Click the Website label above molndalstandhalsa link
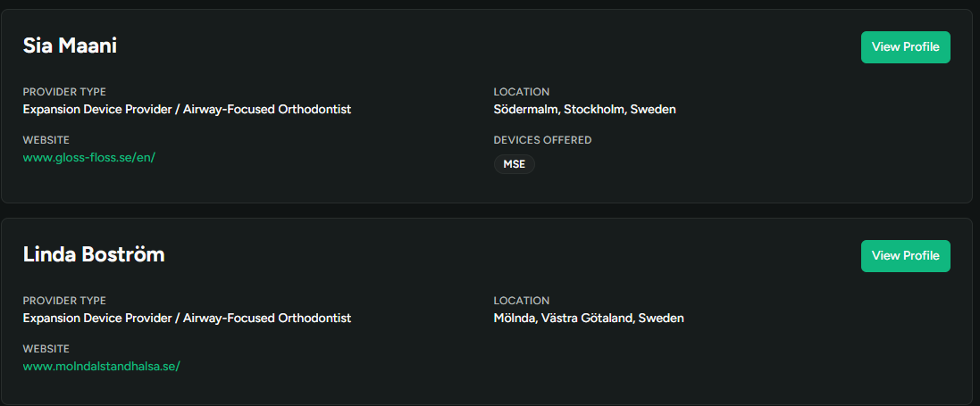The image size is (980, 406). (x=46, y=349)
